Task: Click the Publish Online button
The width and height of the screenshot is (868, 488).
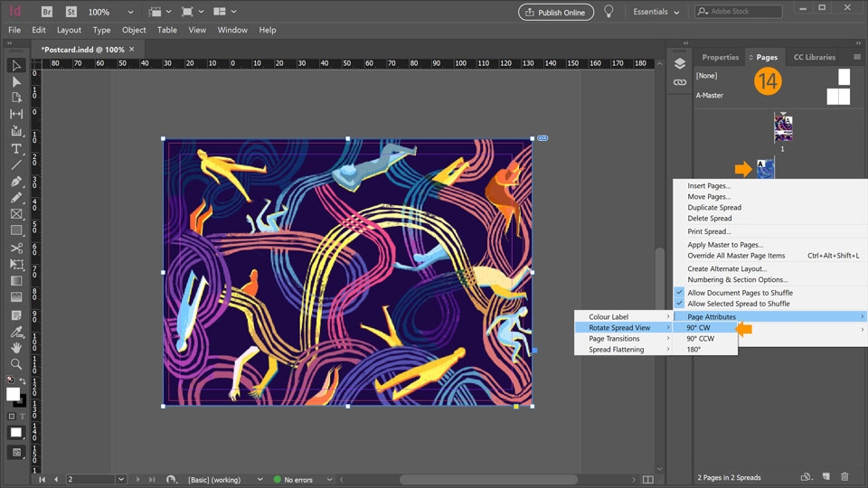Action: coord(555,13)
